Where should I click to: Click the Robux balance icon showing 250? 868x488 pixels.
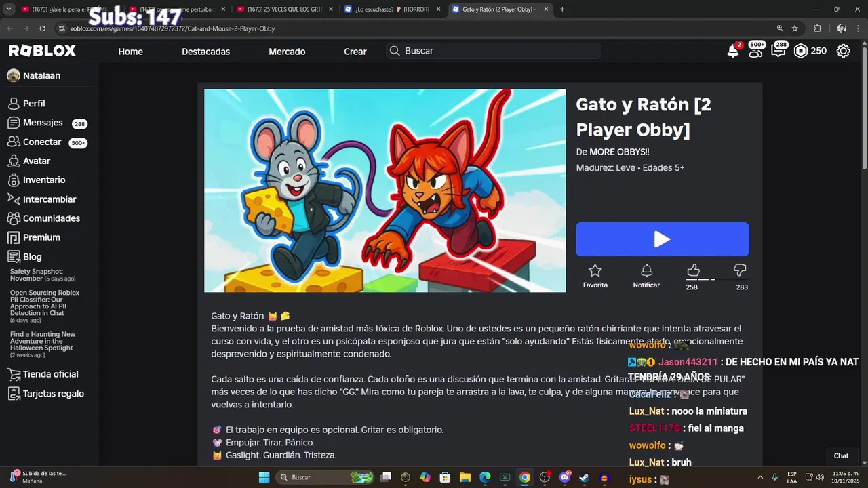coord(801,51)
